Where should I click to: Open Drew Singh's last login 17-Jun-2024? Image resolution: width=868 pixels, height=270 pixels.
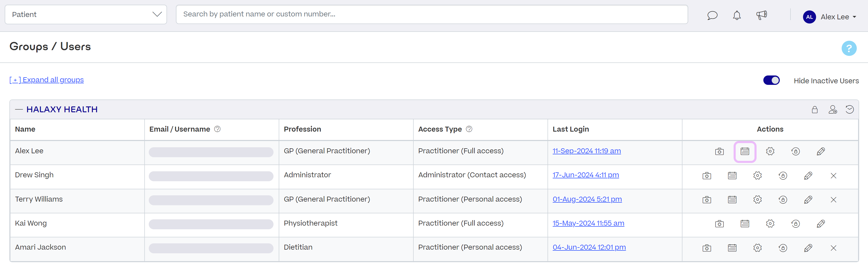[x=586, y=175]
